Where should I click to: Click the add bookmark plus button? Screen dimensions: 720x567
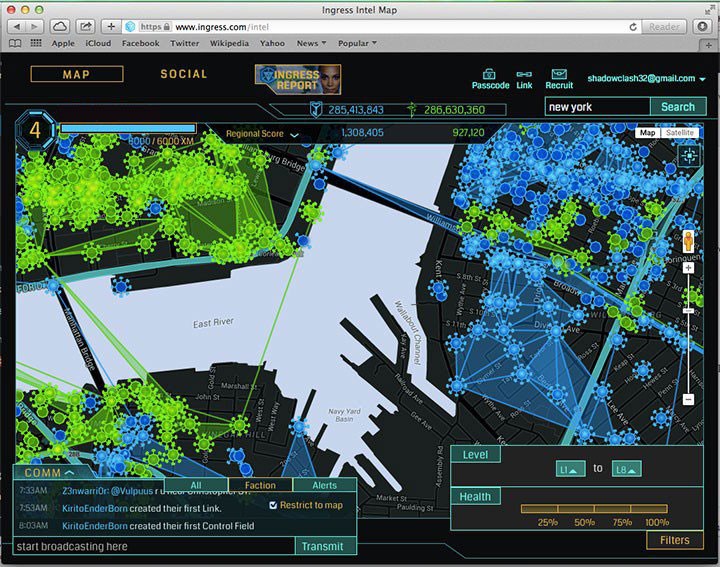click(x=111, y=27)
